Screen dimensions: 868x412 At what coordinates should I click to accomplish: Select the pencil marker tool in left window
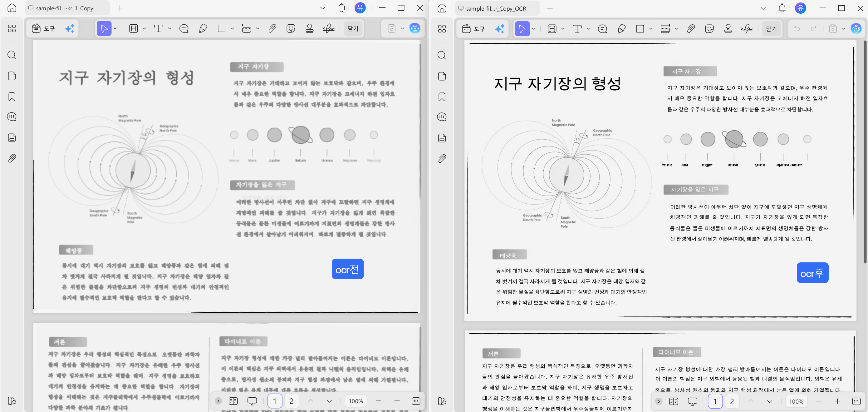pos(203,29)
